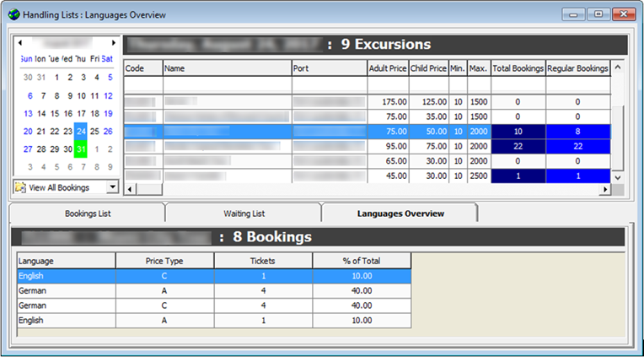Click the 35.00 child price cell
644x357 pixels.
click(429, 116)
